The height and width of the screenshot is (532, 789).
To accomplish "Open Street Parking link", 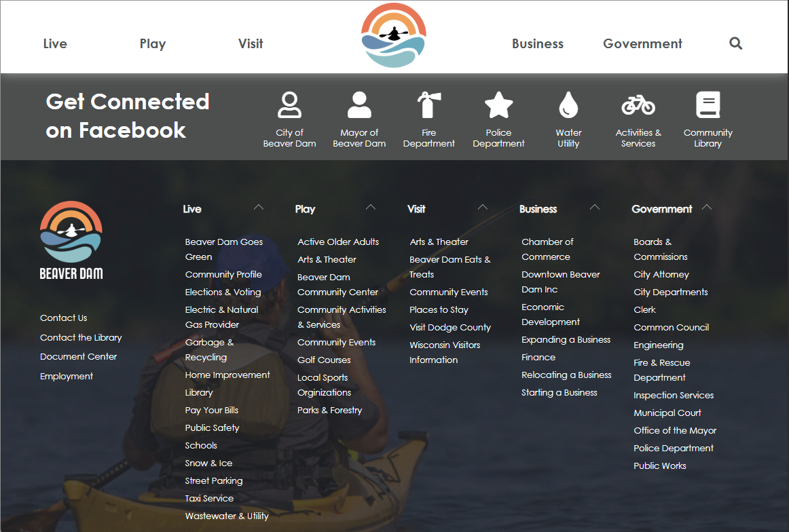I will [214, 480].
